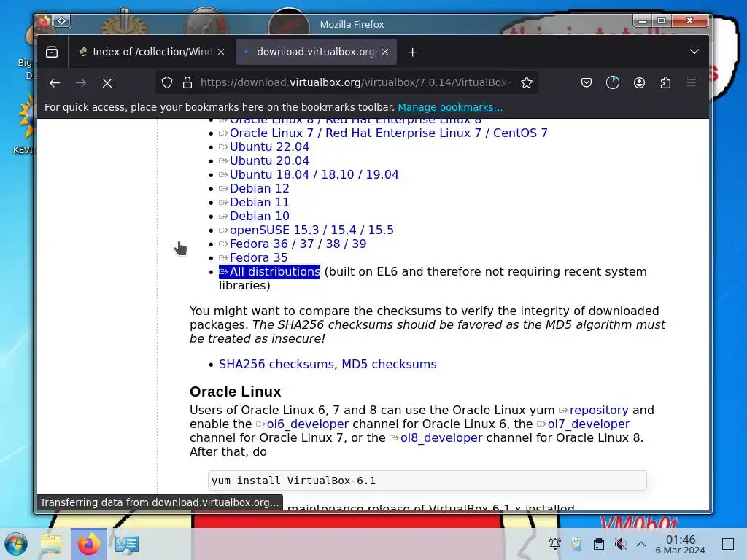Stop loading the page with the X button
Image resolution: width=747 pixels, height=560 pixels.
pyautogui.click(x=107, y=83)
